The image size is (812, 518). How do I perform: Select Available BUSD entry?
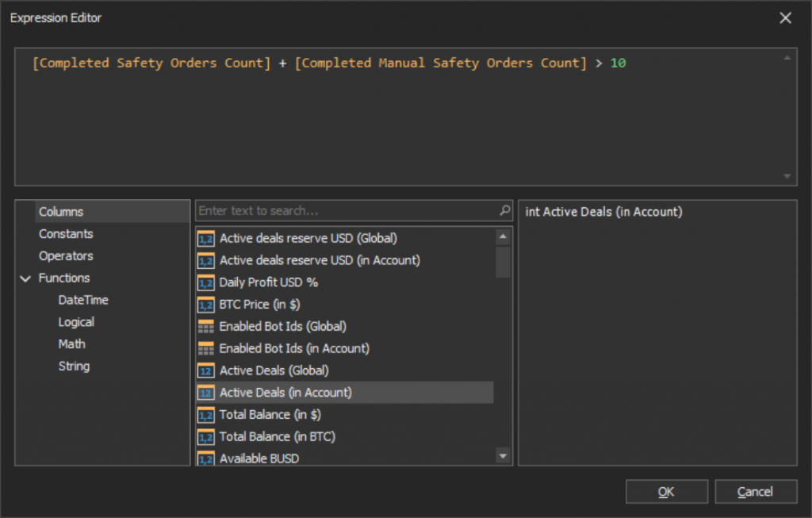coord(259,459)
